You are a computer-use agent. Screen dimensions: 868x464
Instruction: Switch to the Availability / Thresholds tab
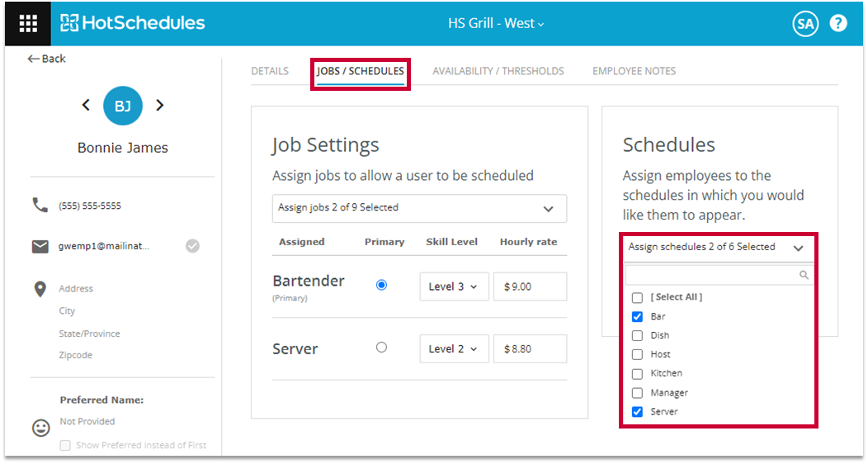(x=498, y=71)
